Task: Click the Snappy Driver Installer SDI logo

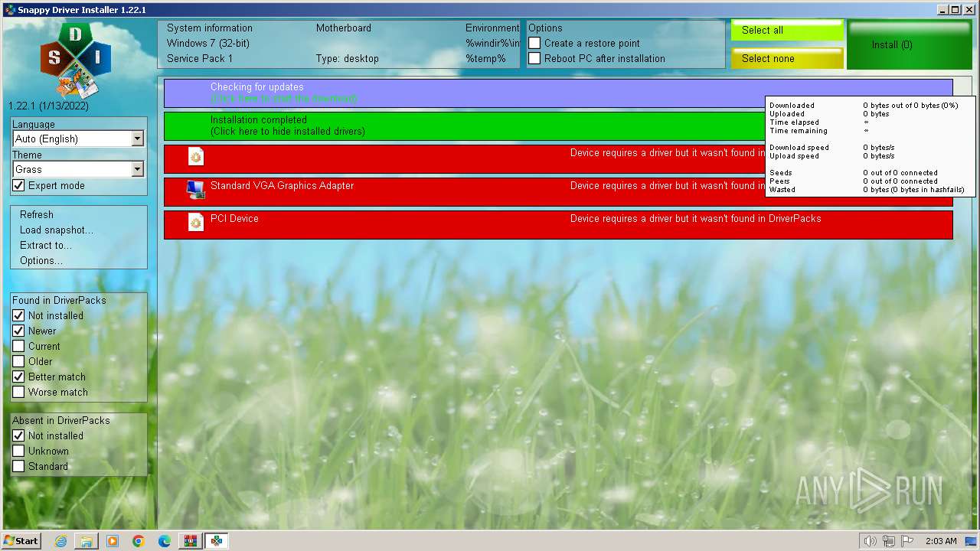Action: click(x=76, y=60)
